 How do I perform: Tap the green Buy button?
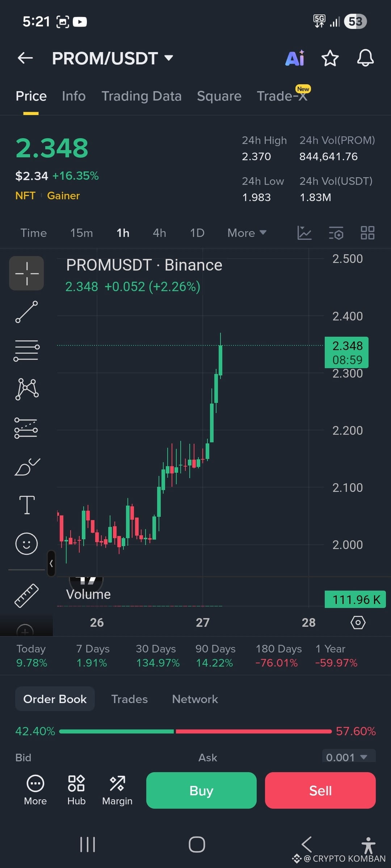[x=201, y=790]
